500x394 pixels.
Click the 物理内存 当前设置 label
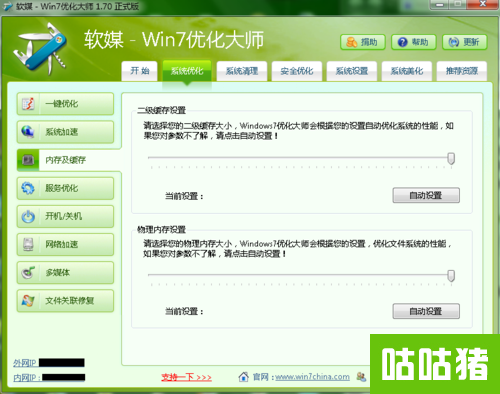[x=184, y=311]
